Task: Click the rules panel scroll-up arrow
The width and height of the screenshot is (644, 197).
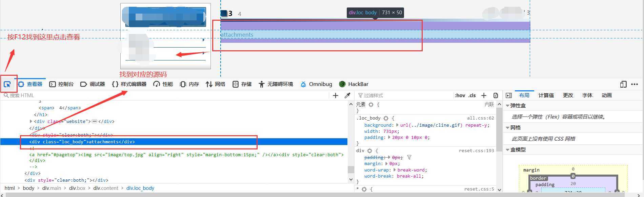Action: 499,105
